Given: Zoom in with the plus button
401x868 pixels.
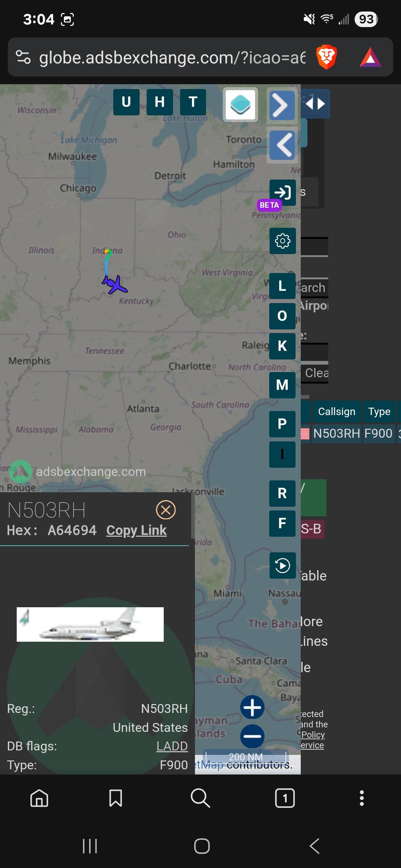Looking at the screenshot, I should point(252,707).
